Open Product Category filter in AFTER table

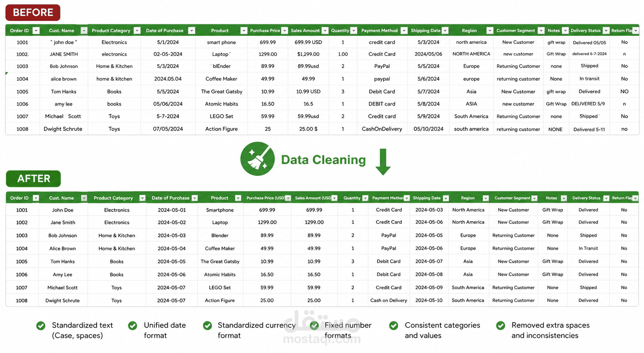pos(142,198)
